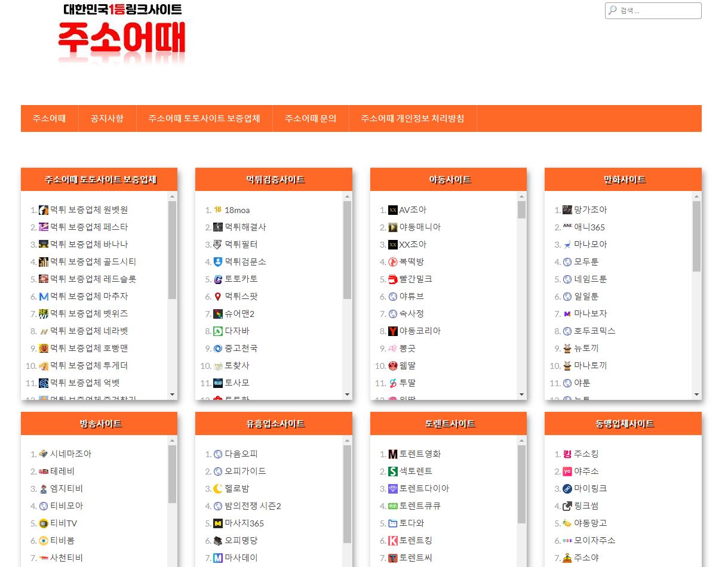Click the search input field
Viewport: 728px width, 567px height.
(653, 11)
